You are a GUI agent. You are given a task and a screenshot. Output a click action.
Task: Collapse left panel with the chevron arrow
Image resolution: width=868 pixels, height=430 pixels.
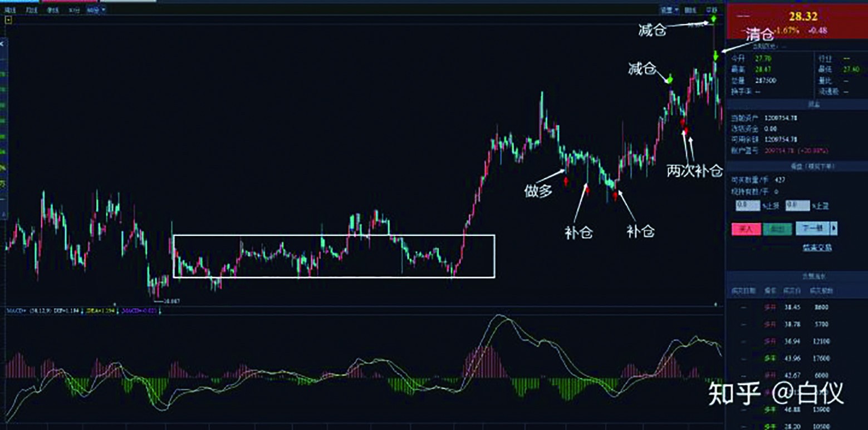[x=2, y=43]
